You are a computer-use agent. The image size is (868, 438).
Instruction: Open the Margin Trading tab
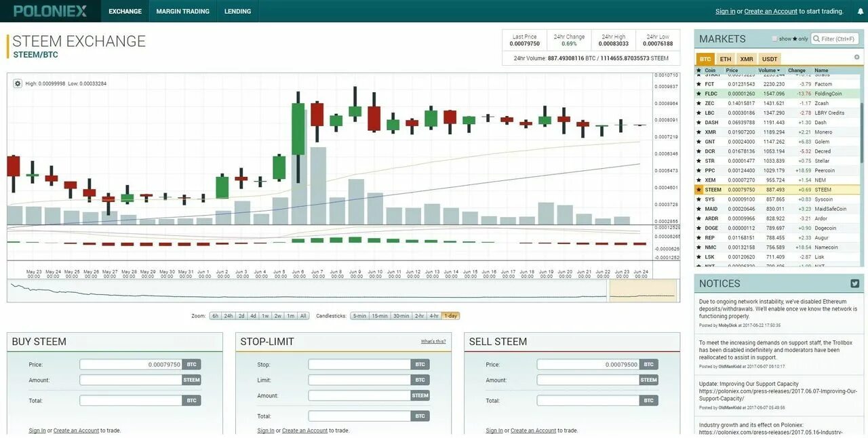coord(183,12)
